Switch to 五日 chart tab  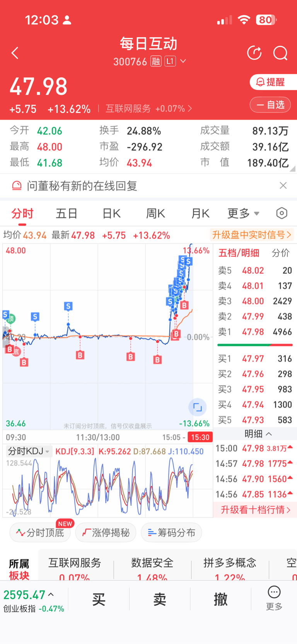click(67, 213)
